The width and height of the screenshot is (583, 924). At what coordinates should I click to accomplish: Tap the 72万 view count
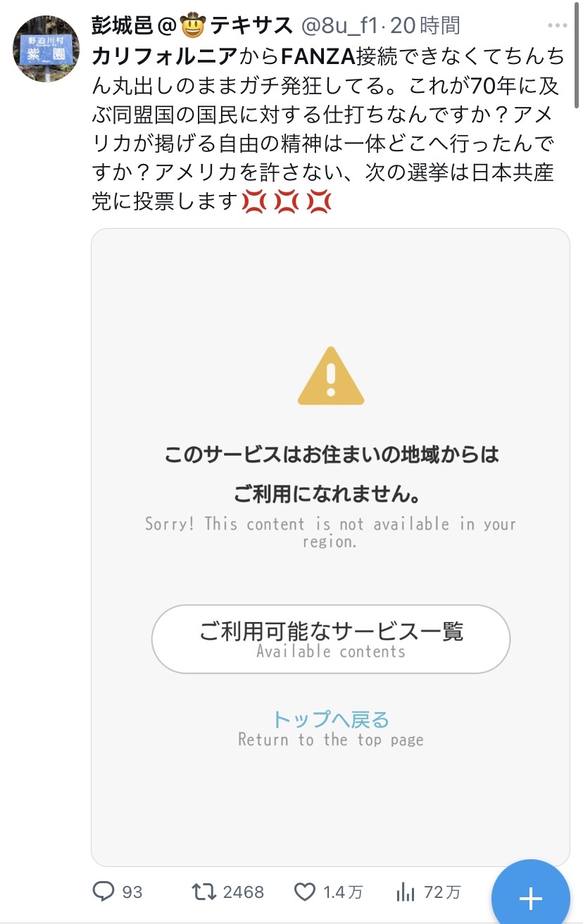pos(442,892)
